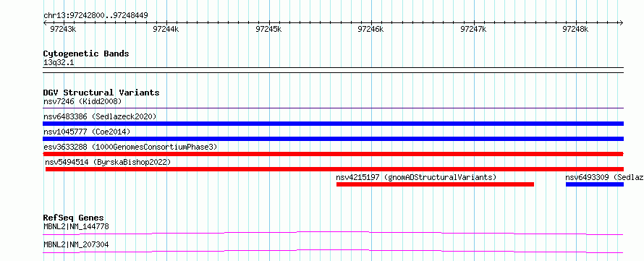
Task: Click the MBNL2|NM_207304 gene label
Action: point(76,244)
